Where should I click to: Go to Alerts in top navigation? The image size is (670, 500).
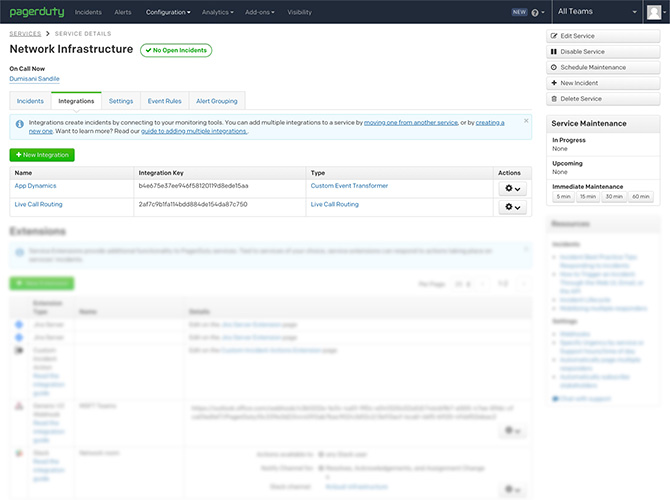(x=123, y=12)
